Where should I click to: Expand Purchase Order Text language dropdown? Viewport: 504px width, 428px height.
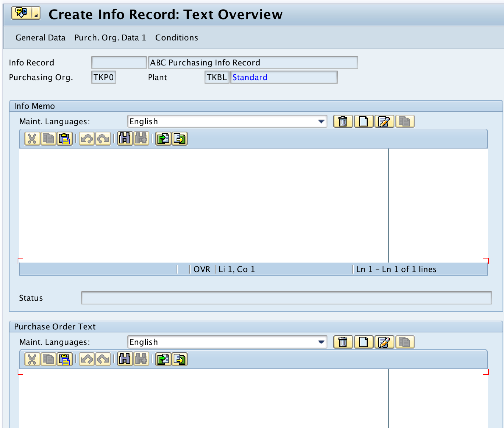(321, 342)
